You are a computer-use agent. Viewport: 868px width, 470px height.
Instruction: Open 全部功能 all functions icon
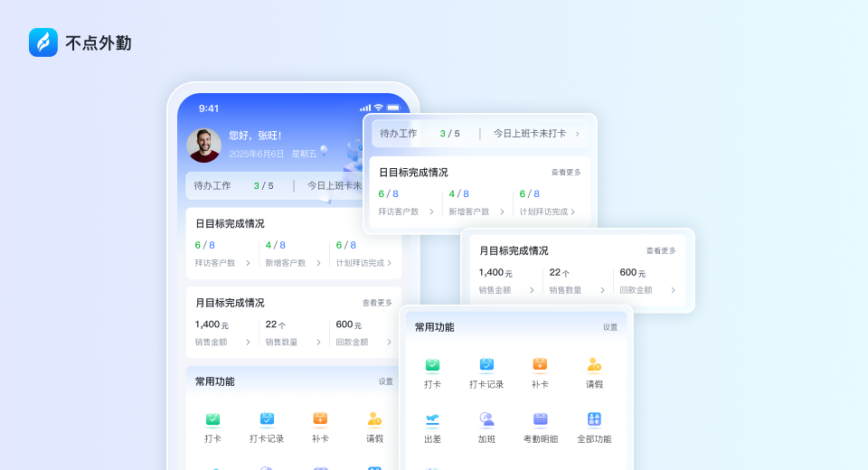594,419
